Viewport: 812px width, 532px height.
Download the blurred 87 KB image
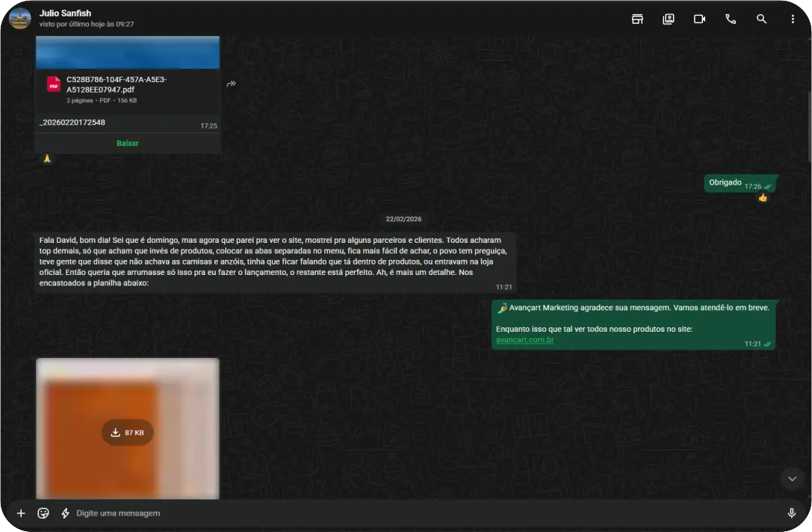[128, 432]
